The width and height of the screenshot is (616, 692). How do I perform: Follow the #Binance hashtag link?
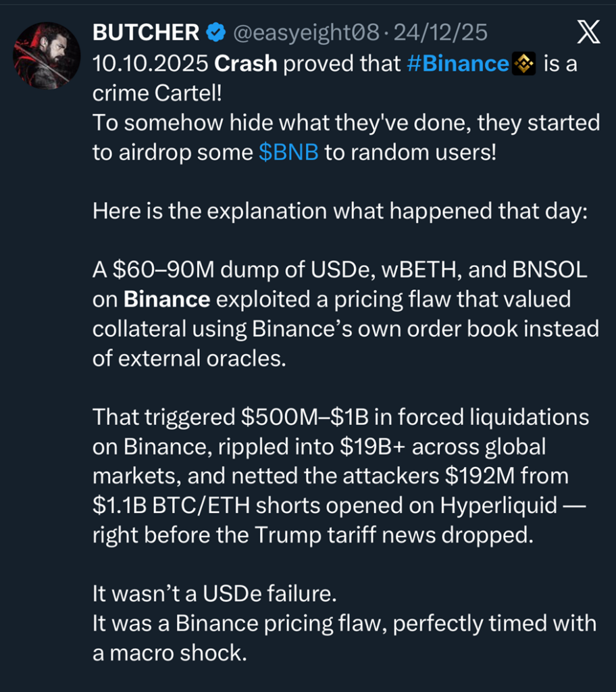pyautogui.click(x=459, y=64)
